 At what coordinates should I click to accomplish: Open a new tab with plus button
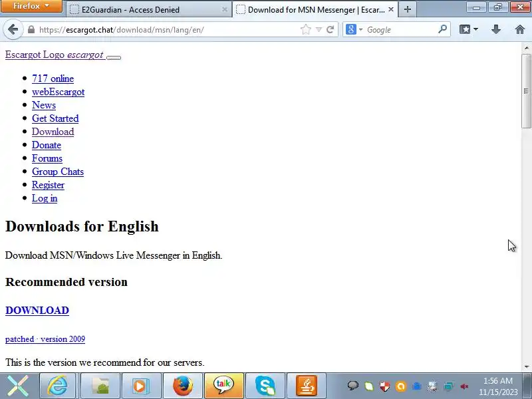pyautogui.click(x=408, y=9)
